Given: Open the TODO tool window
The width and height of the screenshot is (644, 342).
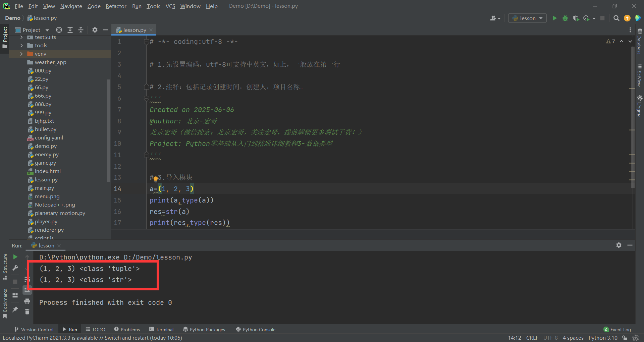Looking at the screenshot, I should coord(96,330).
